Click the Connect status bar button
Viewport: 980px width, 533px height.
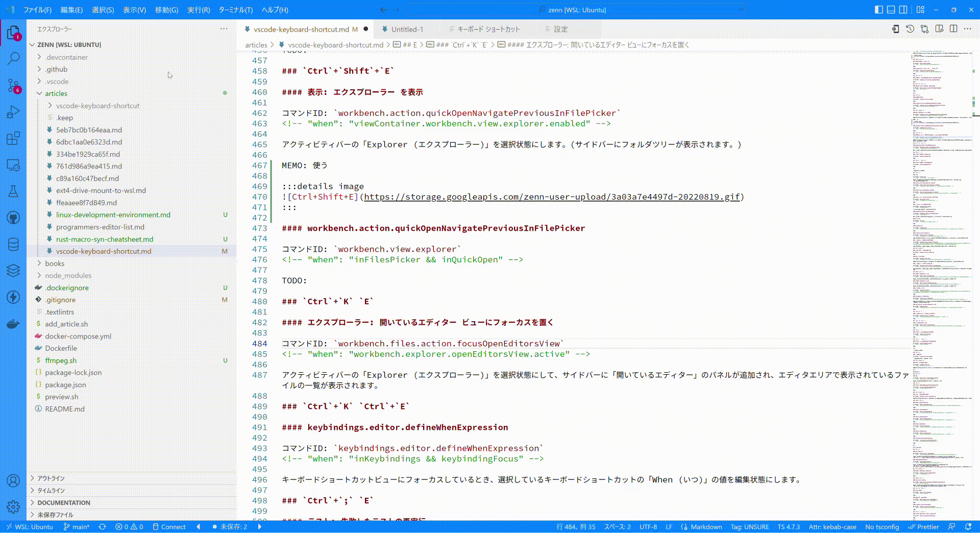click(x=169, y=527)
